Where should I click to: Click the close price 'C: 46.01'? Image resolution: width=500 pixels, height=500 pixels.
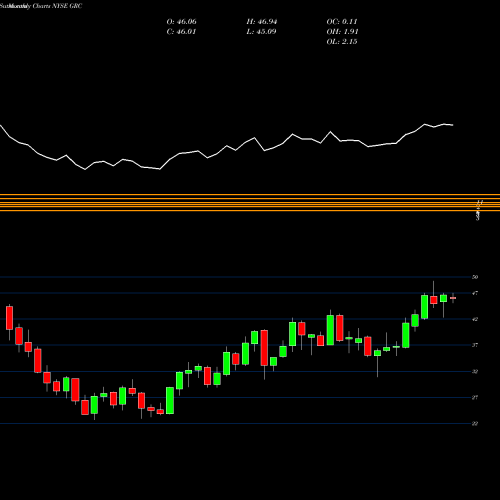[x=181, y=32]
